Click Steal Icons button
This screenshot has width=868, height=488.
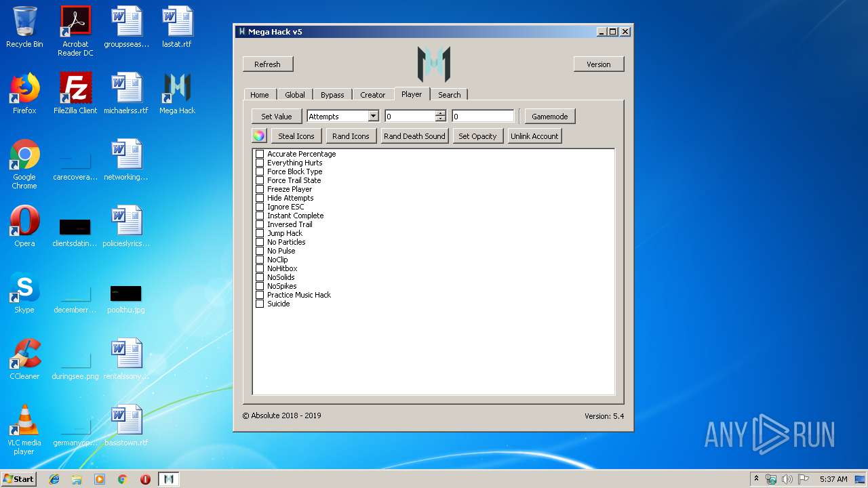[x=296, y=136]
